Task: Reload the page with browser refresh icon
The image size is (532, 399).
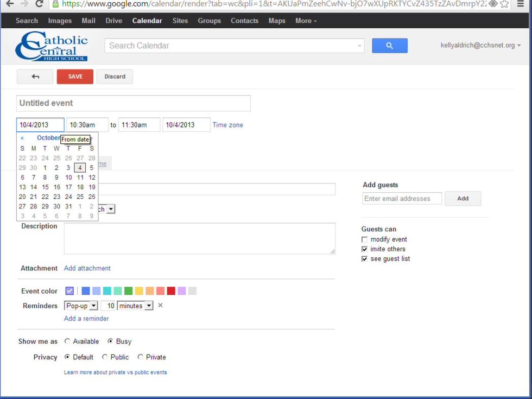Action: pos(39,4)
